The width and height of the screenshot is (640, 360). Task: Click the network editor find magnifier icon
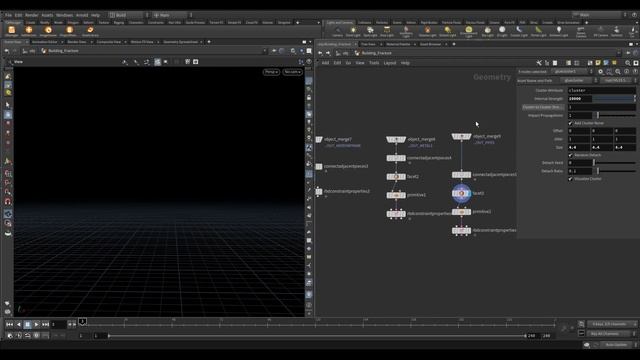[x=627, y=63]
